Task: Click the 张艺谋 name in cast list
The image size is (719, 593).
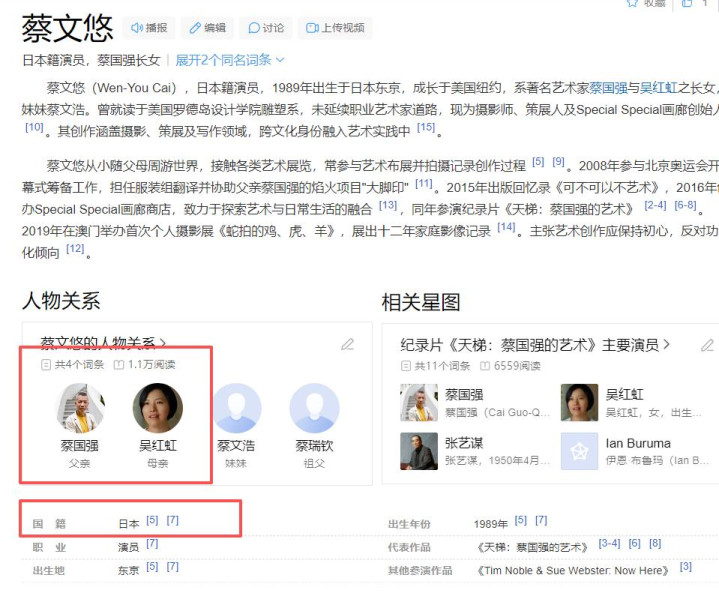Action: coord(464,443)
